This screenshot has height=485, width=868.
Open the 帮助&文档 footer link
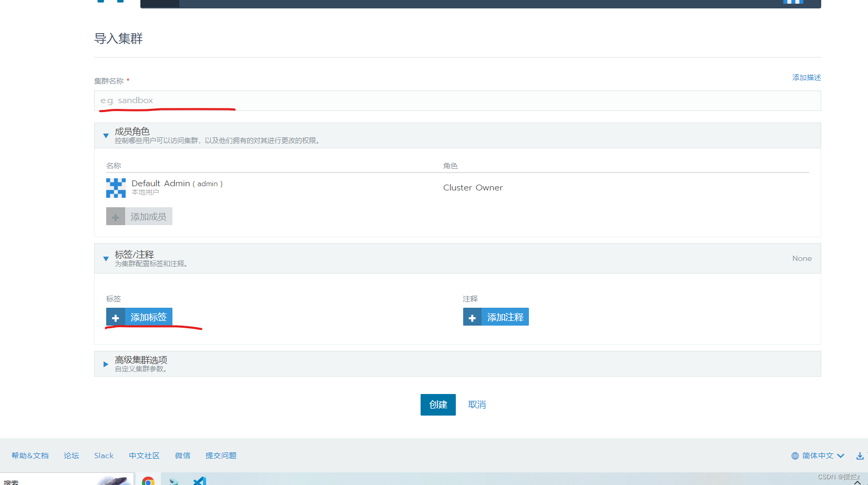coord(30,456)
